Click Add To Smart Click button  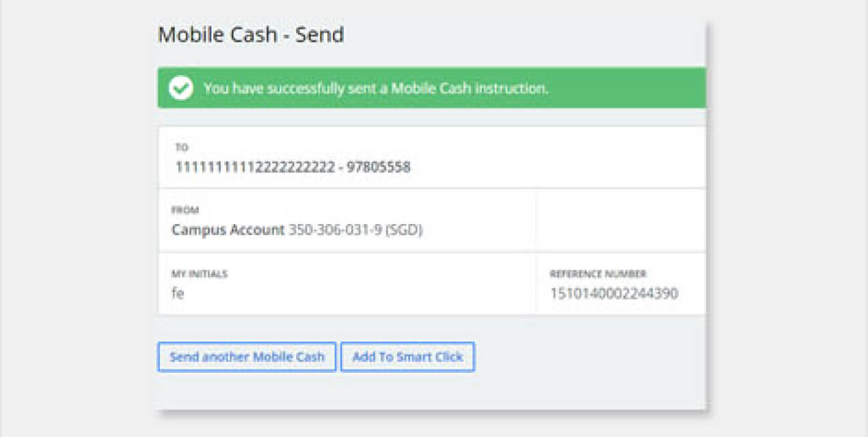coord(407,356)
